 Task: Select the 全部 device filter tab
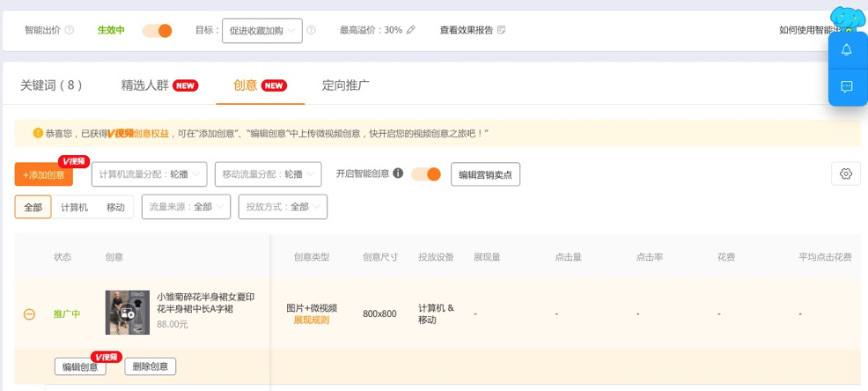pos(33,207)
